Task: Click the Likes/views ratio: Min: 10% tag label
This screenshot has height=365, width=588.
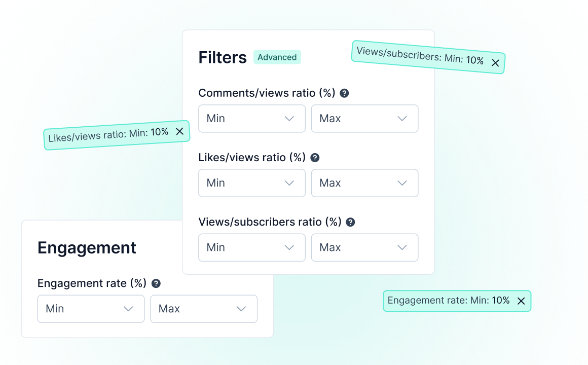Action: tap(108, 135)
